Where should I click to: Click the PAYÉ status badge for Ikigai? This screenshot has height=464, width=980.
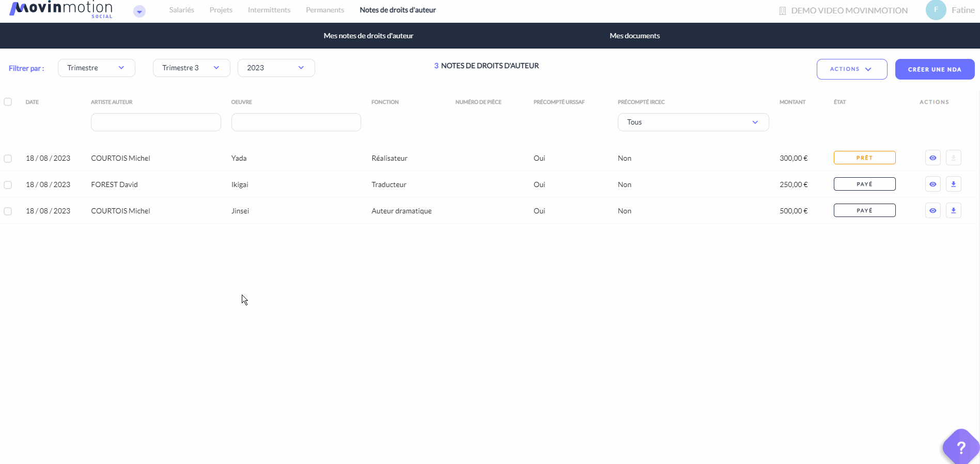point(864,184)
